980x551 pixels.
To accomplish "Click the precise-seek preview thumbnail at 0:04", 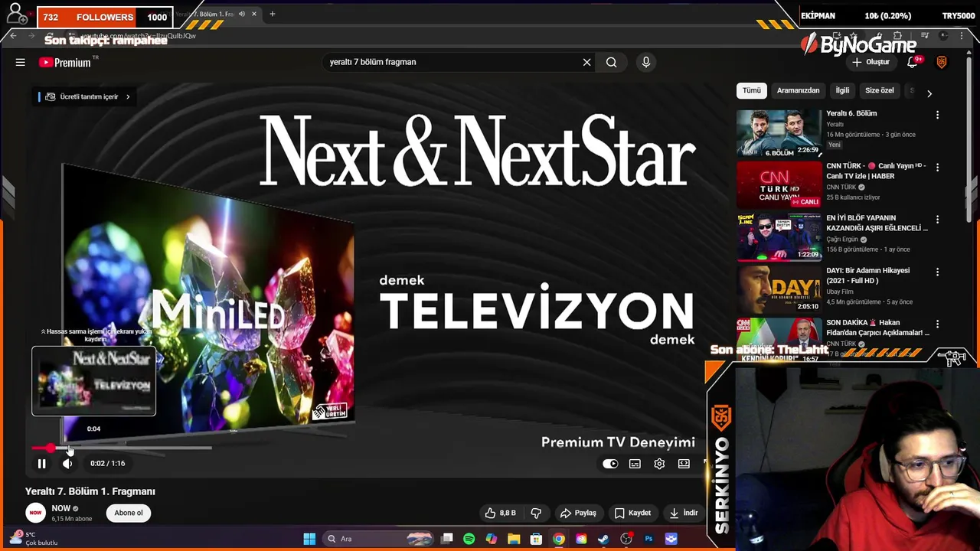I will [93, 381].
